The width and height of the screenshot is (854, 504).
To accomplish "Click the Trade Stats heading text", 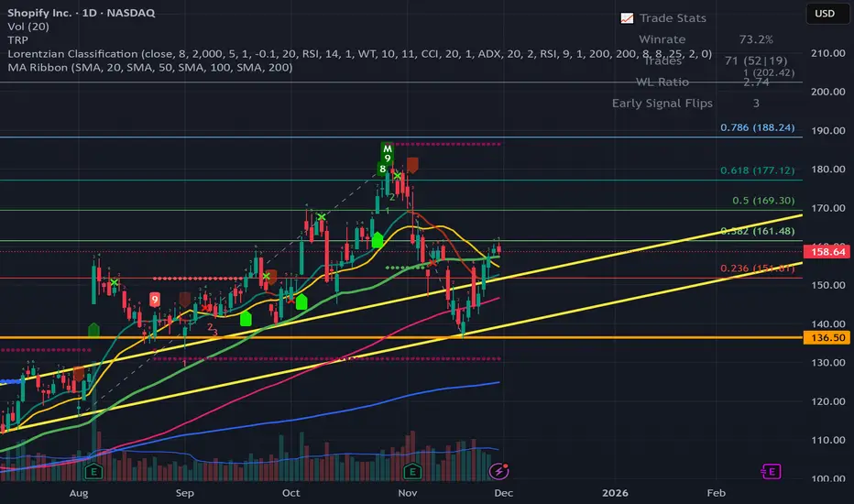I will click(x=673, y=18).
